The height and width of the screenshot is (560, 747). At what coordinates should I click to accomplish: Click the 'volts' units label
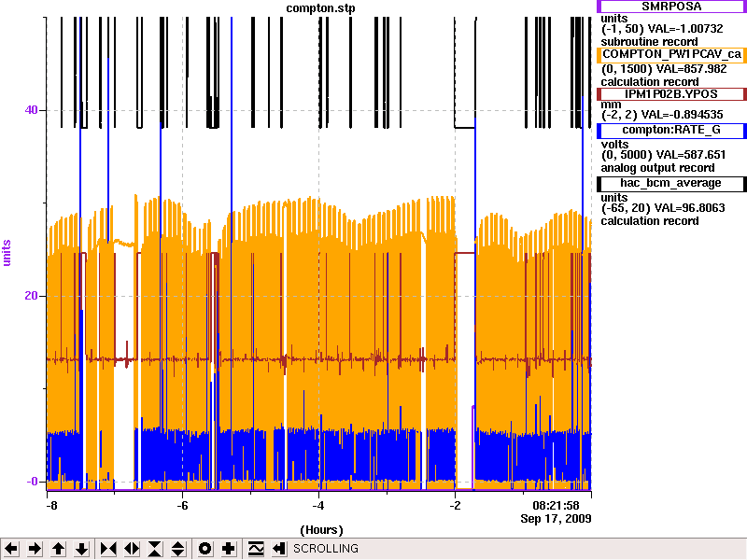point(614,145)
